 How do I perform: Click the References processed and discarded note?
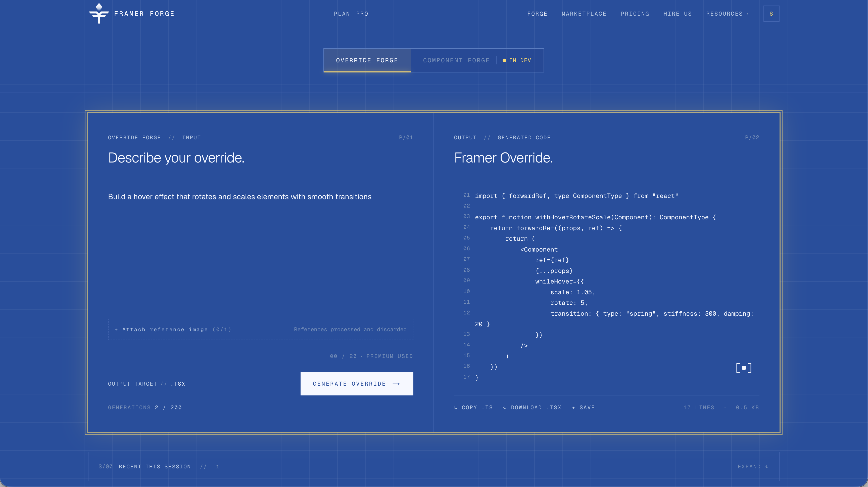click(x=350, y=330)
